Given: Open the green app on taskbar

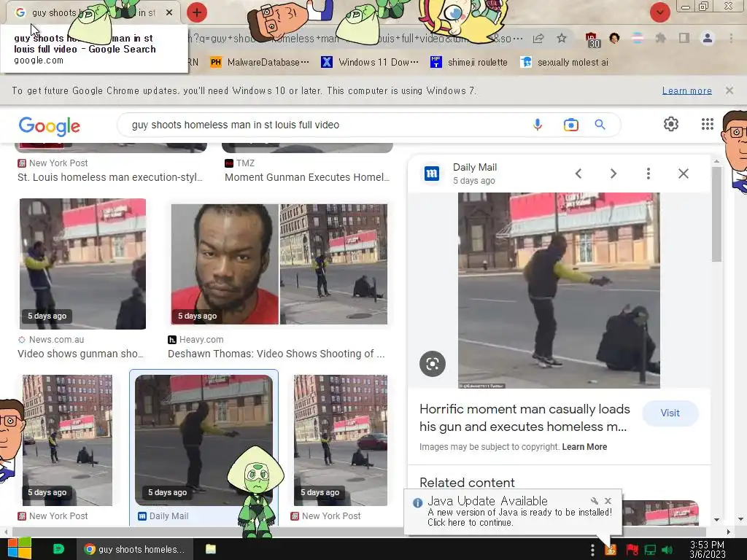Looking at the screenshot, I should pyautogui.click(x=58, y=549).
